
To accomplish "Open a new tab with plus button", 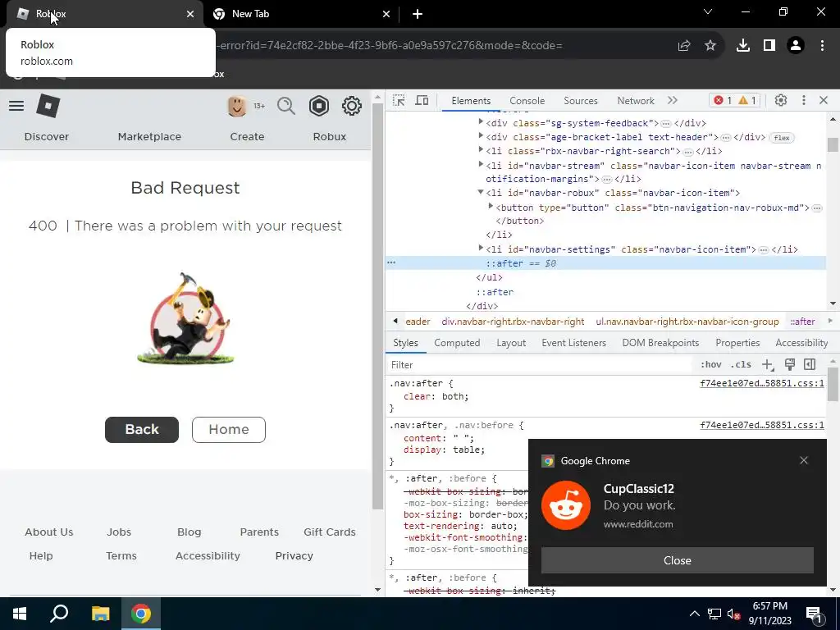I will pyautogui.click(x=418, y=14).
